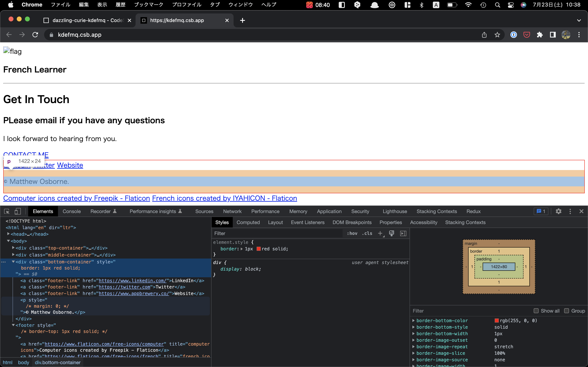Image resolution: width=588 pixels, height=367 pixels.
Task: Click the inspect element icon
Action: coord(6,211)
